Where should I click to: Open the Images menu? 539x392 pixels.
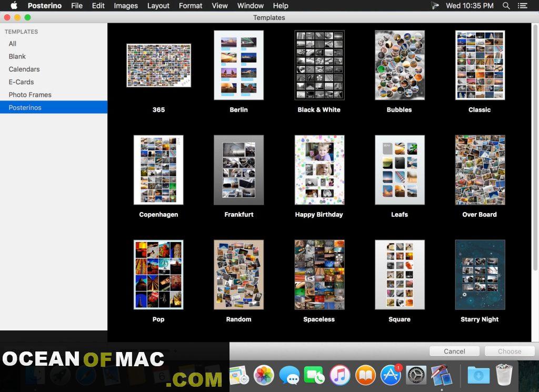tap(126, 5)
